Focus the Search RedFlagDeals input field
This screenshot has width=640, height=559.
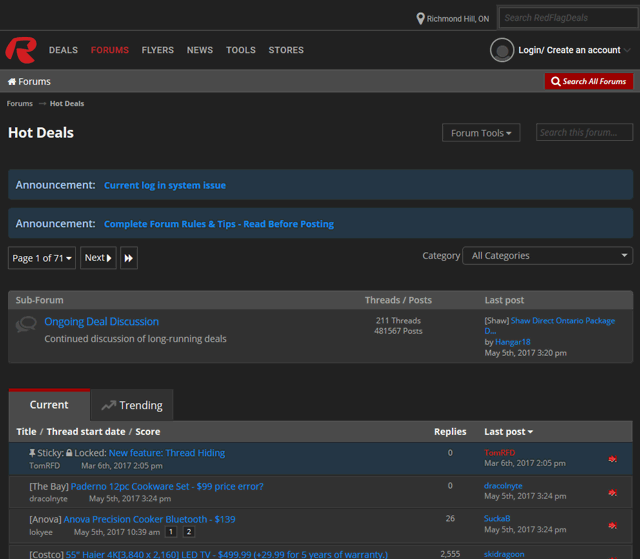569,18
